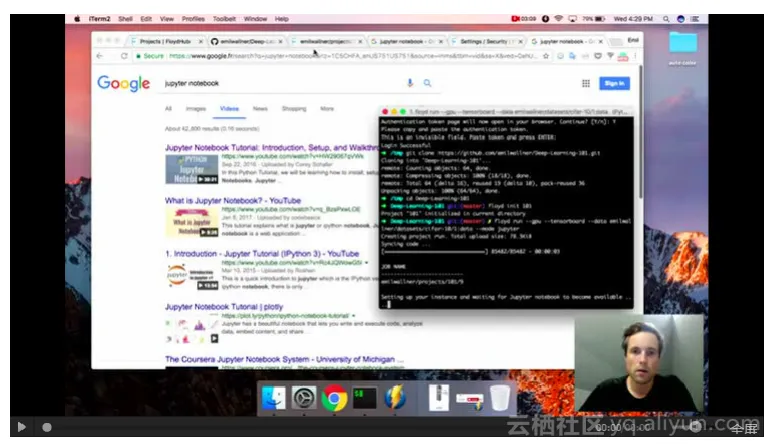Open the Google apps grid

coord(586,83)
